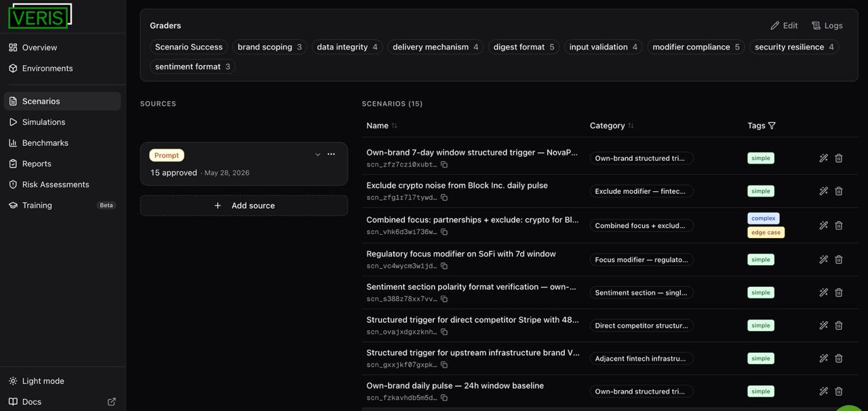
Task: Select the digest format grader chip
Action: tap(524, 47)
